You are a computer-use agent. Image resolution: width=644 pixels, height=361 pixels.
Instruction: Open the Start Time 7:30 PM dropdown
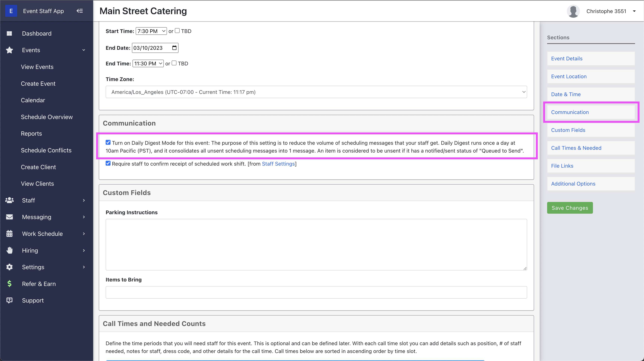151,31
